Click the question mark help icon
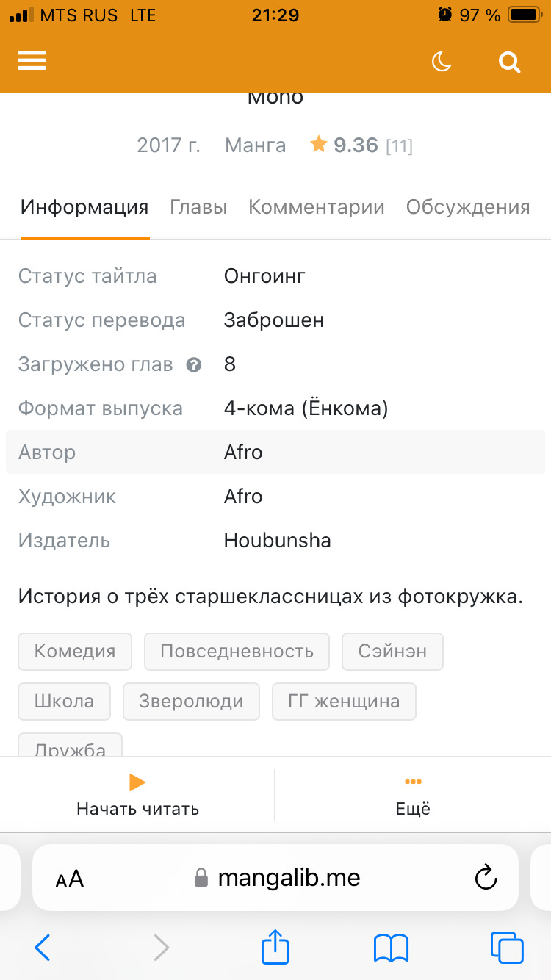Viewport: 551px width, 980px height. 194,364
